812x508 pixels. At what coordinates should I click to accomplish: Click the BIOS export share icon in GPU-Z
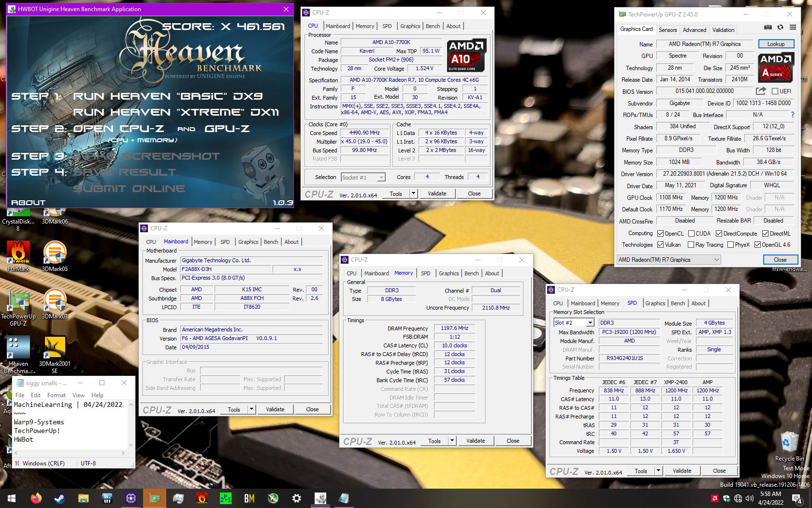tap(761, 91)
